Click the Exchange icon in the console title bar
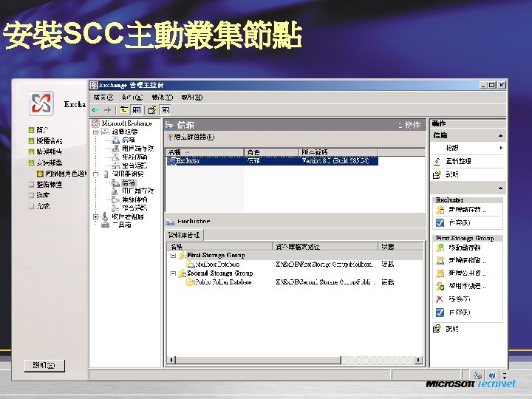 coord(94,85)
